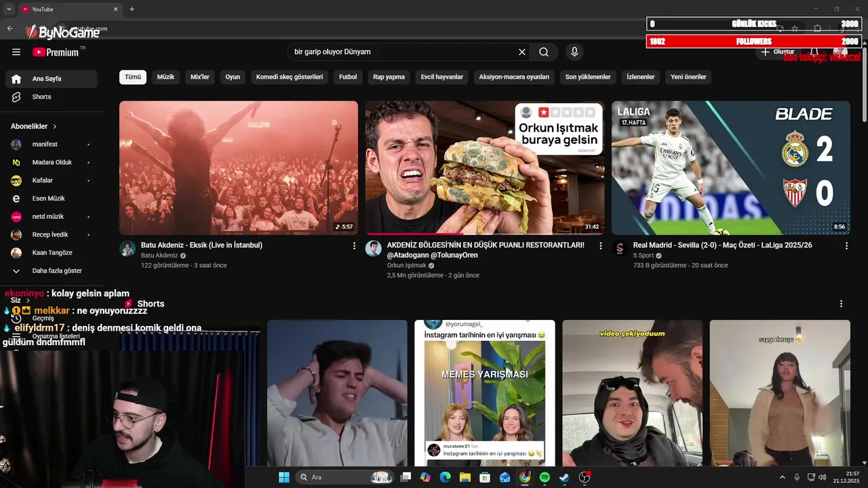
Task: Click the Oluştur create button
Action: point(777,52)
